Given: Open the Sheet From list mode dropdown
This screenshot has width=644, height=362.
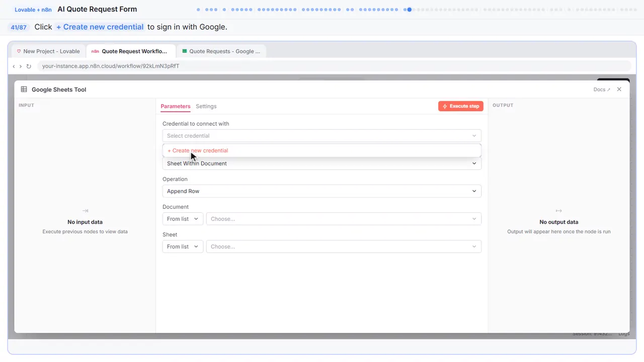Looking at the screenshot, I should pos(183,246).
